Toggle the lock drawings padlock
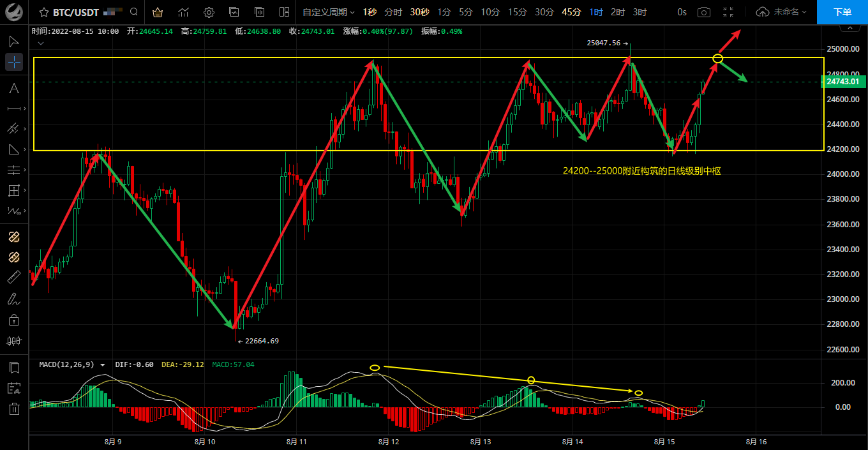Screen dimensions: 868x450 pos(14,319)
